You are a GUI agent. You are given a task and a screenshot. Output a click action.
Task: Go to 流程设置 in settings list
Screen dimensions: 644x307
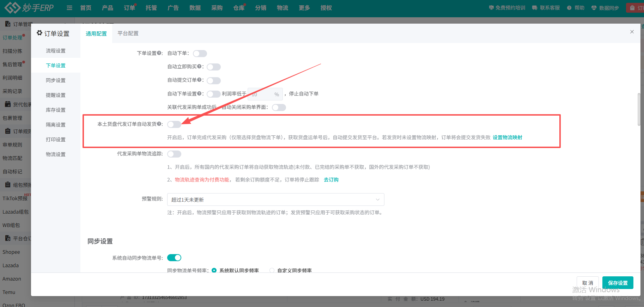pyautogui.click(x=56, y=51)
